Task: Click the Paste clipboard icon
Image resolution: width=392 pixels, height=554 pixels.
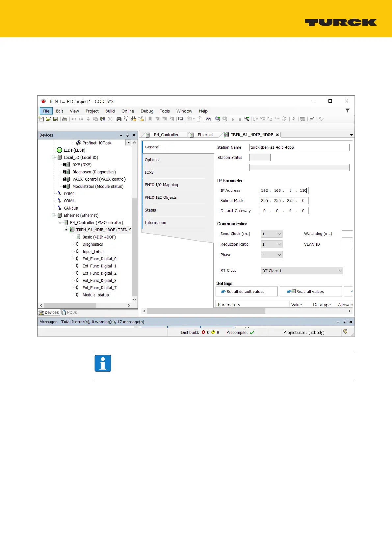Action: click(103, 119)
